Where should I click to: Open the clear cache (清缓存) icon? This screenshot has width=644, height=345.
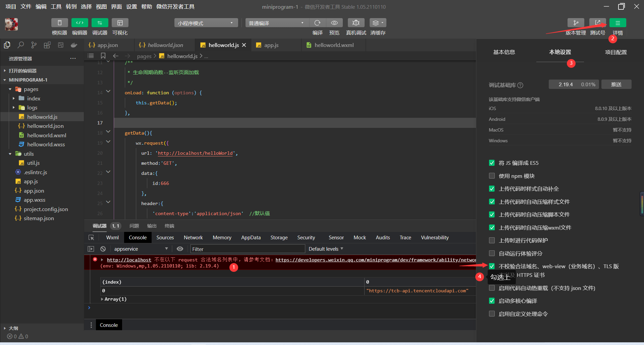(x=378, y=23)
